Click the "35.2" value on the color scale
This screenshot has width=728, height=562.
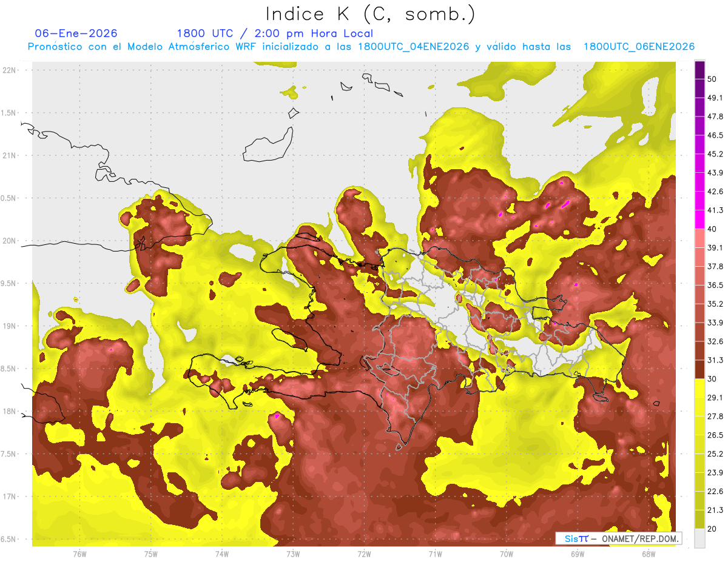click(715, 304)
